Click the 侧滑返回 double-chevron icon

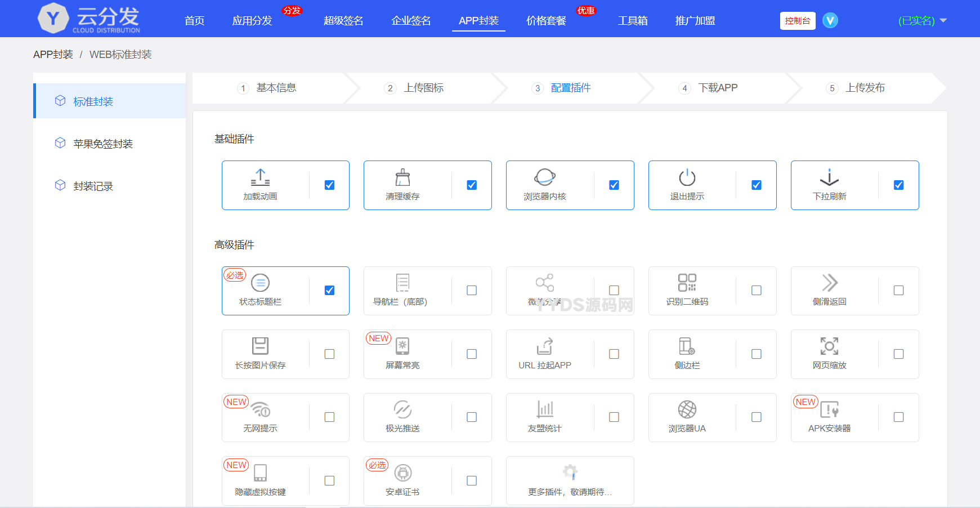pyautogui.click(x=830, y=283)
